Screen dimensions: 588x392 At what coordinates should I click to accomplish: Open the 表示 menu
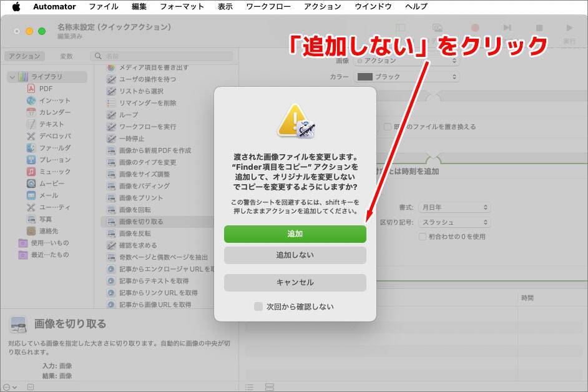225,6
